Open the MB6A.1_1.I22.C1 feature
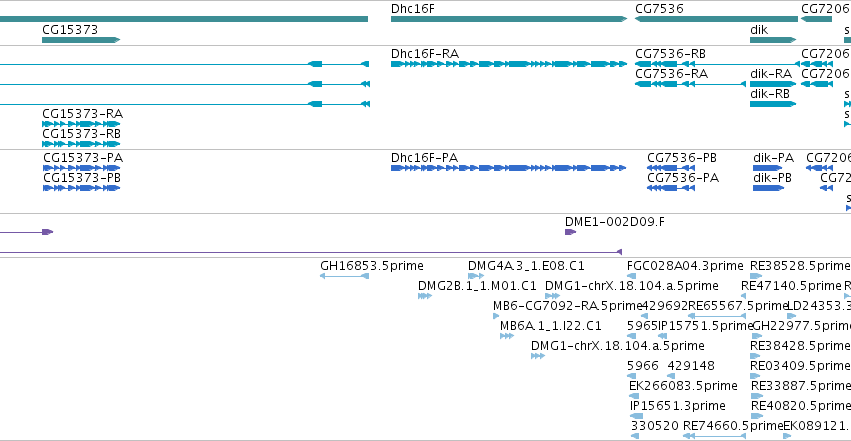Viewport: 851px width, 441px height. [507, 336]
